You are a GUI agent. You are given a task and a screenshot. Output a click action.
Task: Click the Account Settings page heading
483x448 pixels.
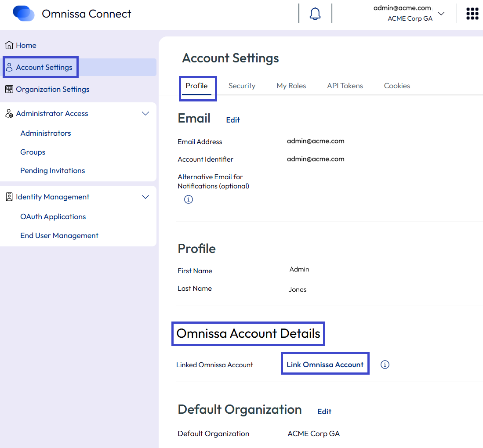[230, 58]
